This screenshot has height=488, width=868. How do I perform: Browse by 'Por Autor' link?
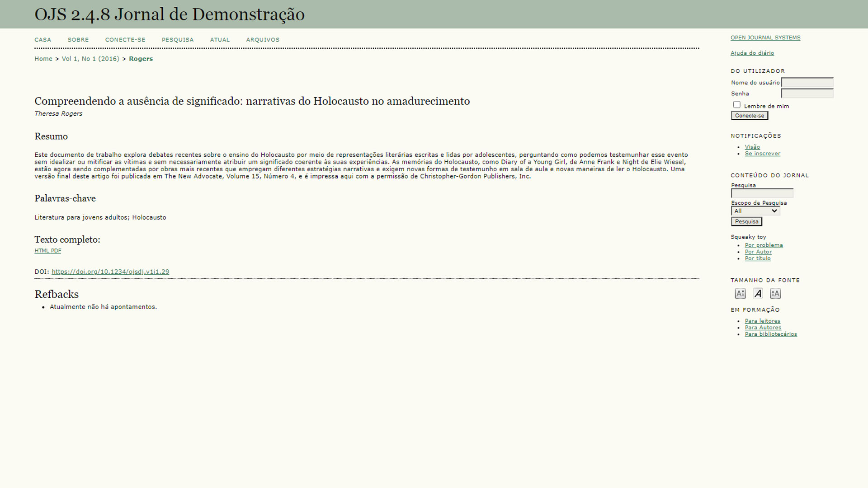coord(758,252)
